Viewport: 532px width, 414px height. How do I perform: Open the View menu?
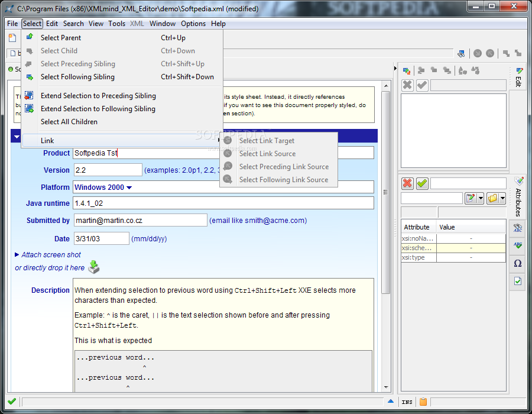click(x=96, y=24)
